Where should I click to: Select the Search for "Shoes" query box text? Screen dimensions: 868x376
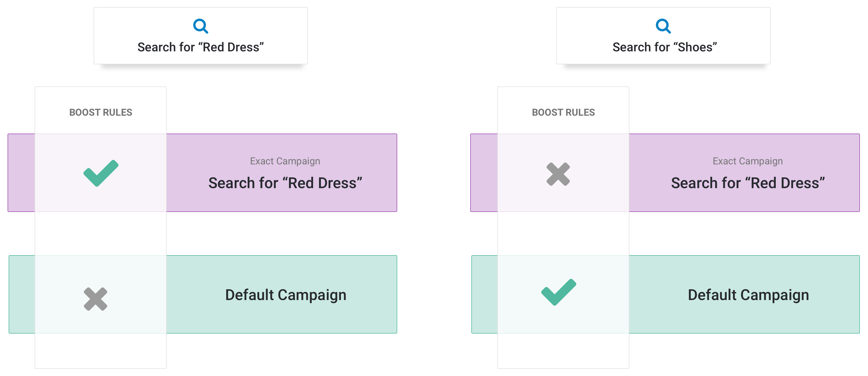click(665, 47)
